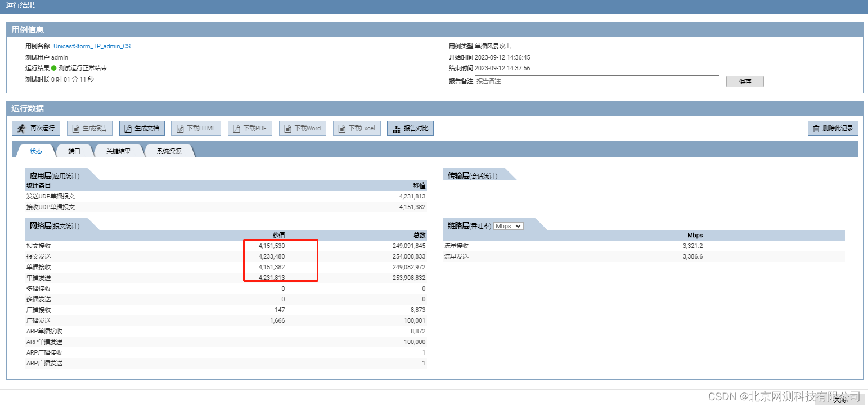Open the 端口 tab

pyautogui.click(x=74, y=151)
